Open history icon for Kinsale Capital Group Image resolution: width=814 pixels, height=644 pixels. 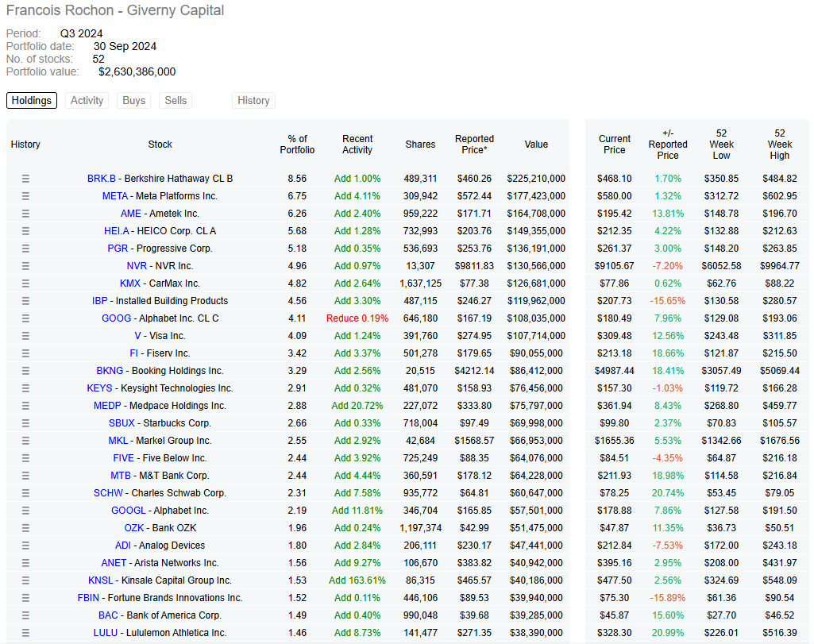click(25, 580)
